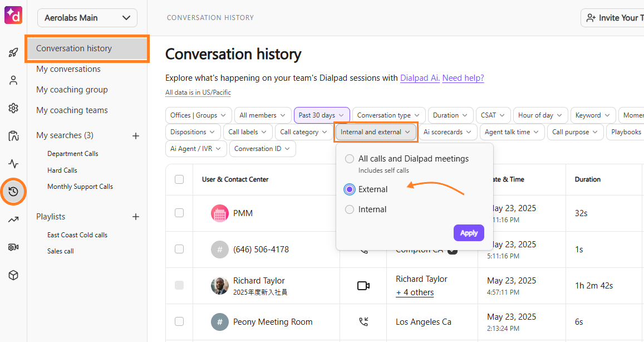Expand the Call category filter
Viewport: 644px width, 342px height.
(x=304, y=132)
